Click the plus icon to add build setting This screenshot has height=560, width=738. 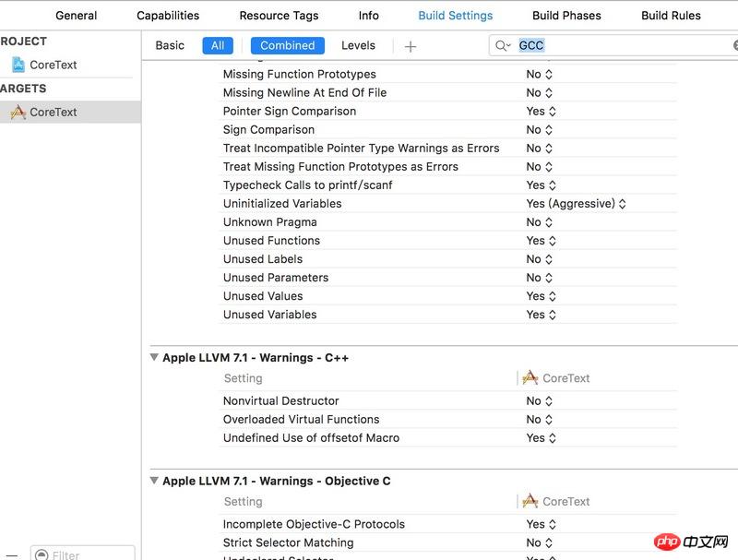[411, 46]
